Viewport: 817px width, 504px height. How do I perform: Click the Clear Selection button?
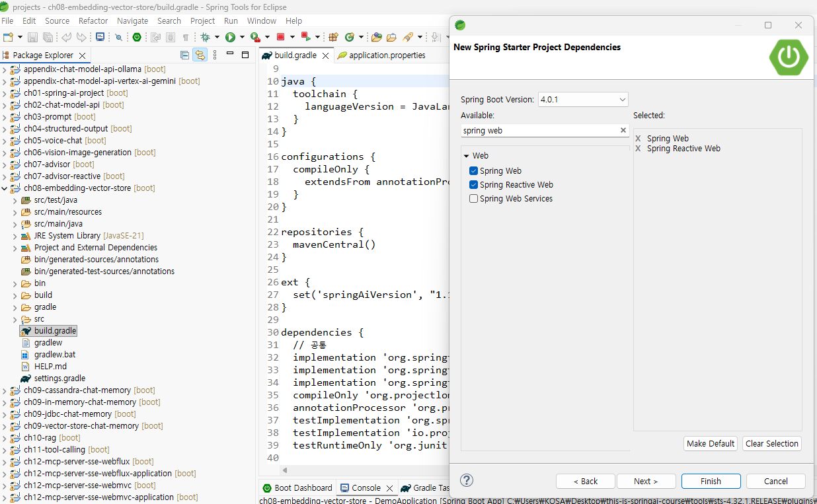pyautogui.click(x=772, y=444)
